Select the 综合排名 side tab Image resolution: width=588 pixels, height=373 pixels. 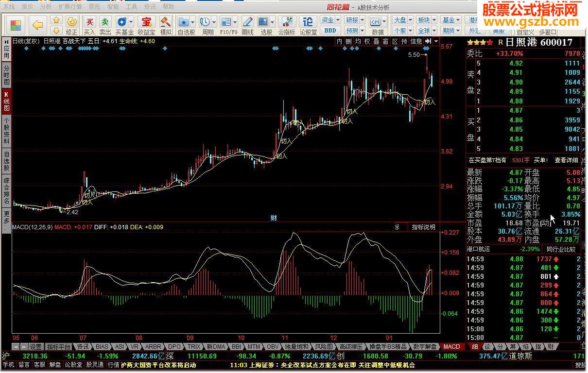point(6,191)
